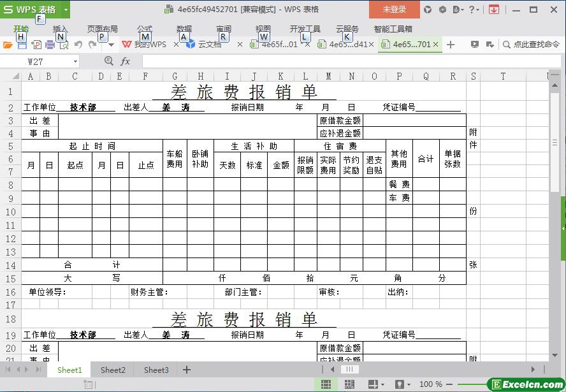The width and height of the screenshot is (566, 392).
Task: Click the open folder icon
Action: click(x=8, y=45)
